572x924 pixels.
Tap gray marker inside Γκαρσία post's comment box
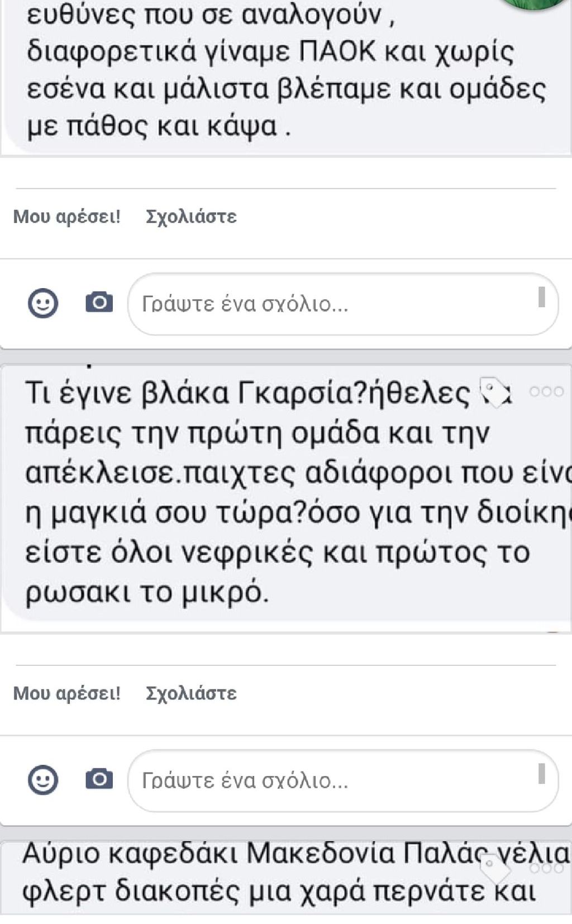click(541, 773)
